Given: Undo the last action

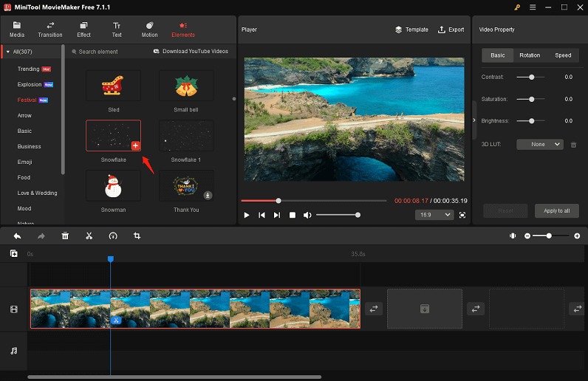Looking at the screenshot, I should click(x=17, y=236).
